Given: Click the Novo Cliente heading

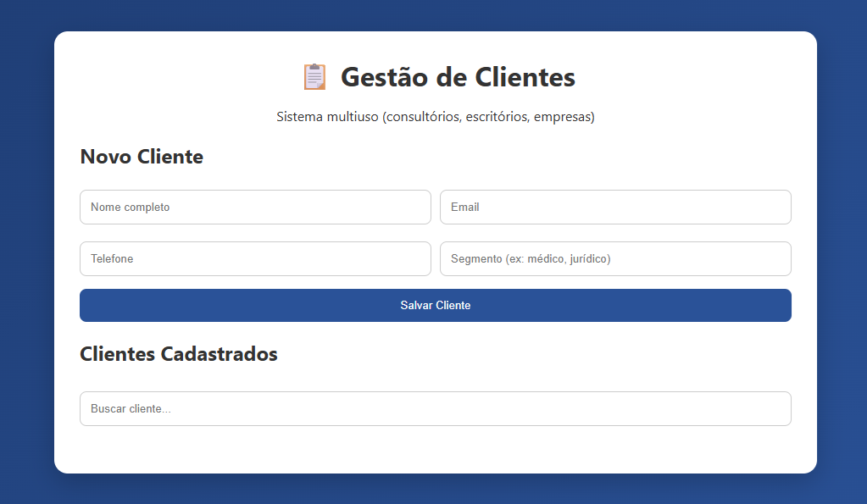Looking at the screenshot, I should click(x=142, y=157).
